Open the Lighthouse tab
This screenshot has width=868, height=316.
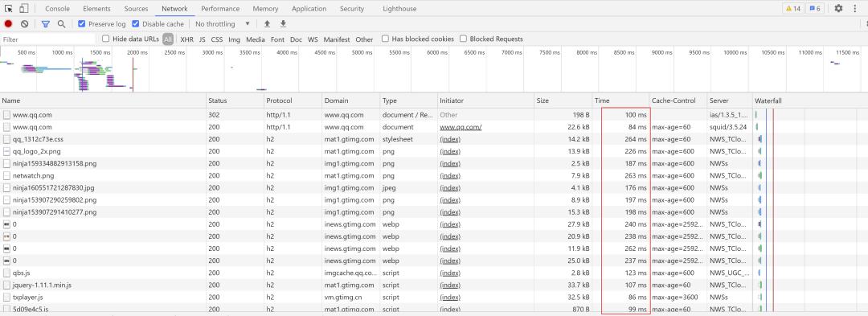pos(399,9)
